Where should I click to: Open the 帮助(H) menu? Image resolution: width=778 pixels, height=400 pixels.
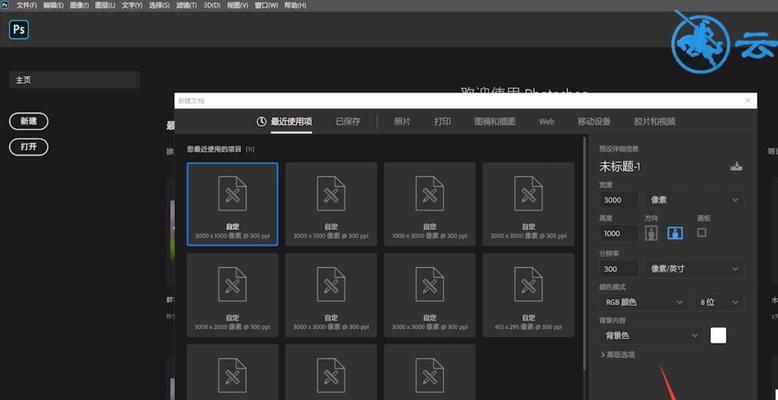tap(295, 5)
